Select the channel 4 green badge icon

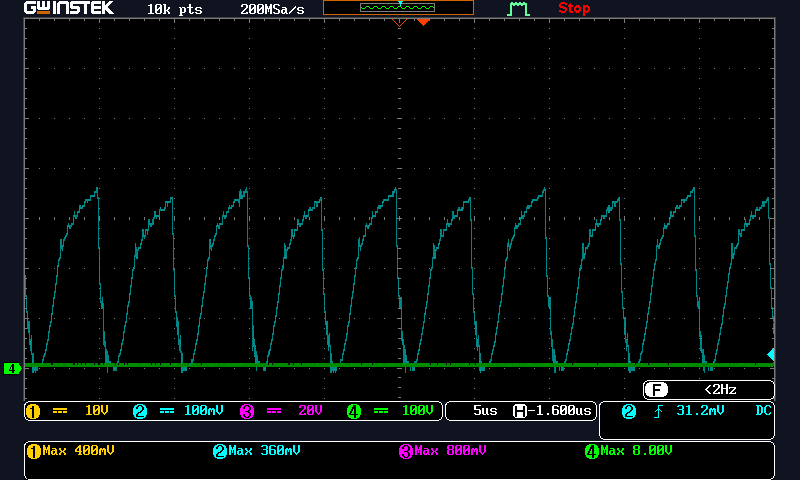point(354,411)
